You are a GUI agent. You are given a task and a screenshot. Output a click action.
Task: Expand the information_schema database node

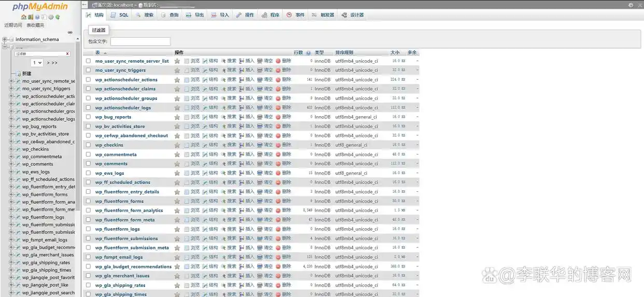coord(5,39)
